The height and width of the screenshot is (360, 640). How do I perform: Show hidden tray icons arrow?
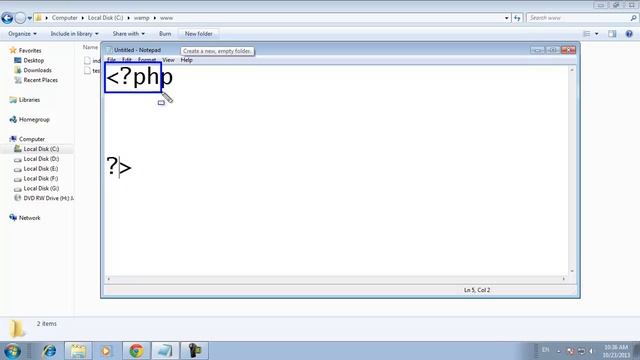(559, 351)
